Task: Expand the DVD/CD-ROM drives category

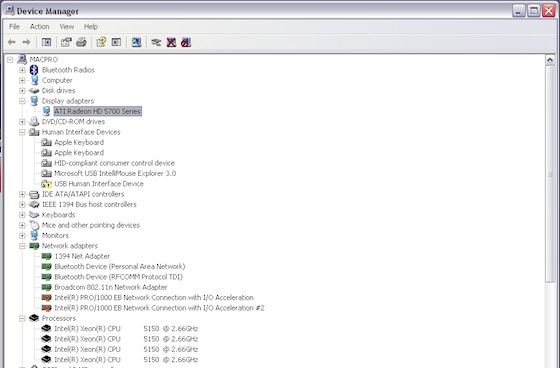Action: [x=22, y=122]
